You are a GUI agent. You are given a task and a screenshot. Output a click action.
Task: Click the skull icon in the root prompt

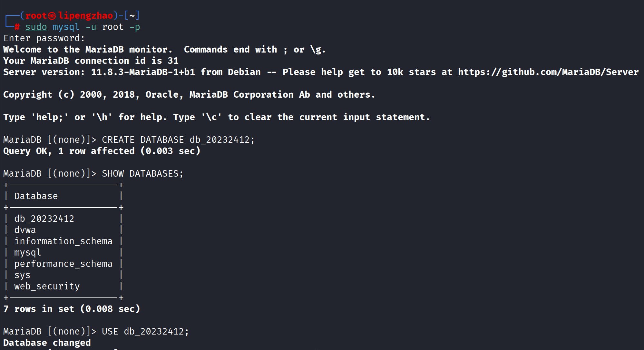[x=52, y=16]
